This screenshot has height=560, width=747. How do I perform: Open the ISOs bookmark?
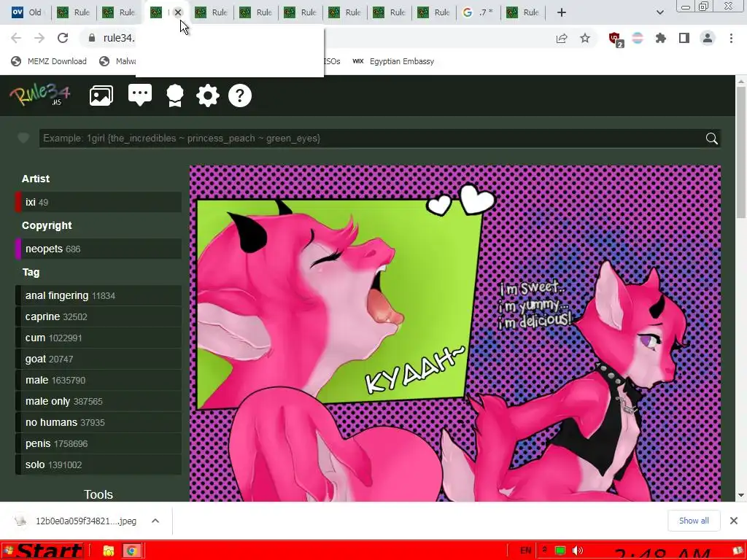332,61
